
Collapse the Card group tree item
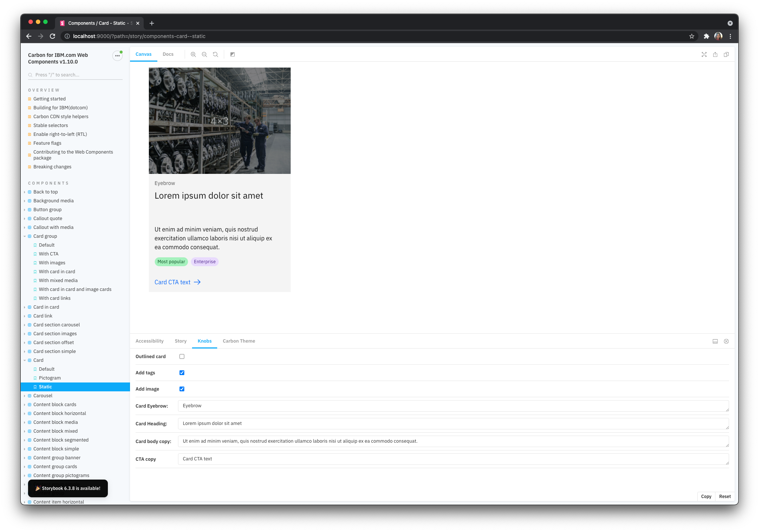[45, 236]
